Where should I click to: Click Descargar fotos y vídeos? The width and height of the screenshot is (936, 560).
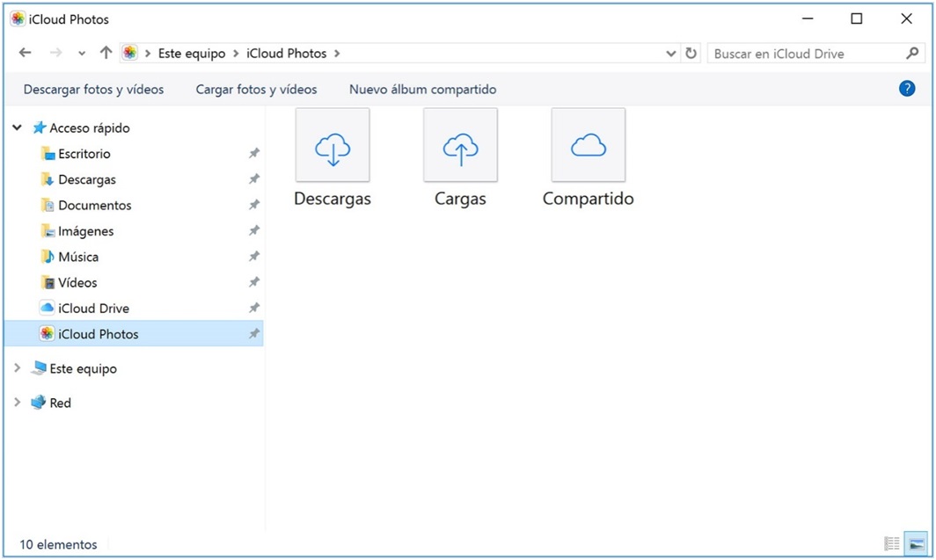point(94,90)
